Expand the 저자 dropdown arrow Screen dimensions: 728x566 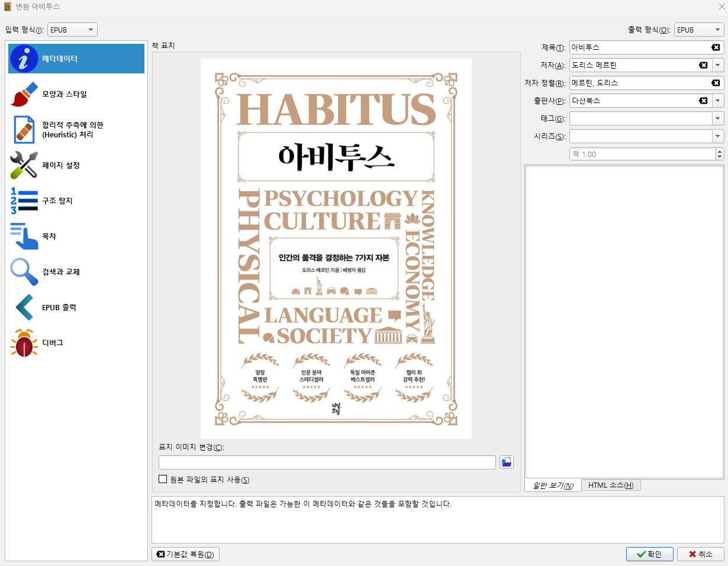tap(718, 65)
